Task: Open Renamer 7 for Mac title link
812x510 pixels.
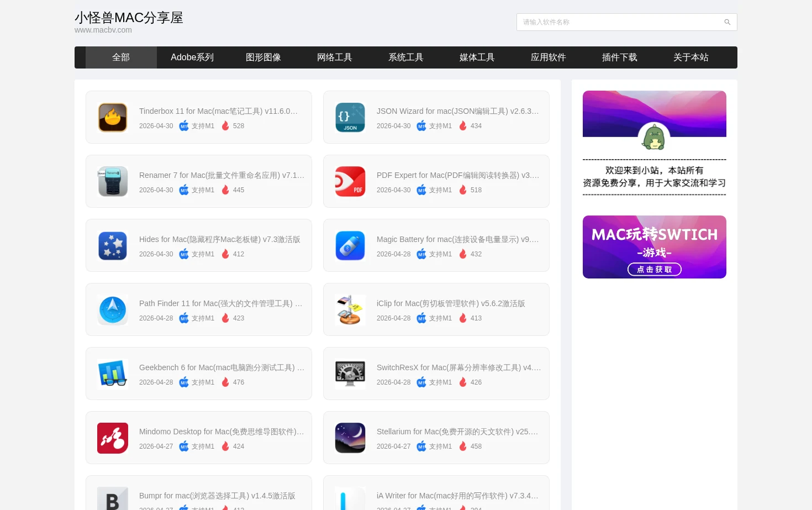Action: click(x=222, y=175)
